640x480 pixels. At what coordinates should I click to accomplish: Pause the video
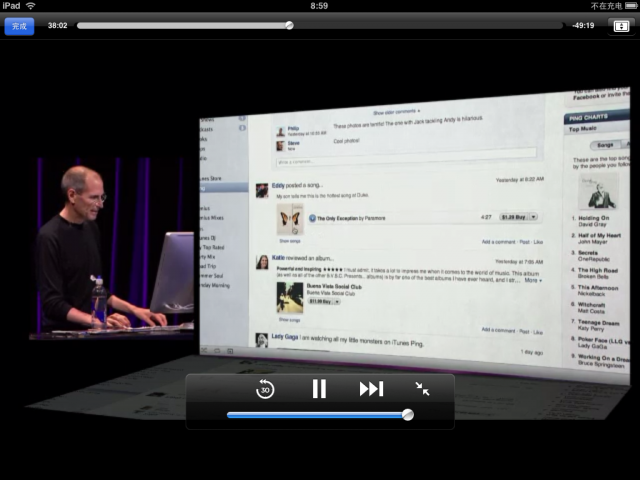pyautogui.click(x=319, y=389)
